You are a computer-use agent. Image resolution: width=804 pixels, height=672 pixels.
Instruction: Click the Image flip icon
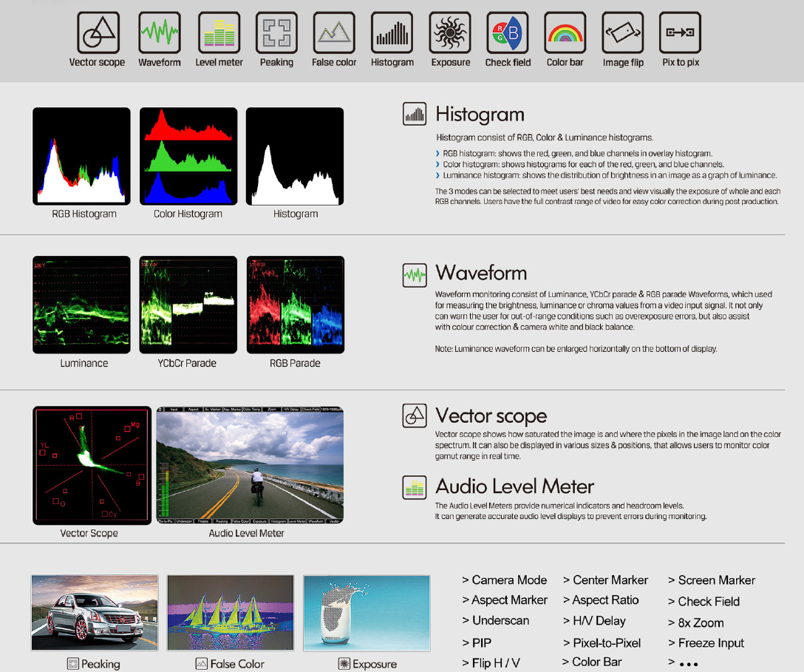pos(622,33)
